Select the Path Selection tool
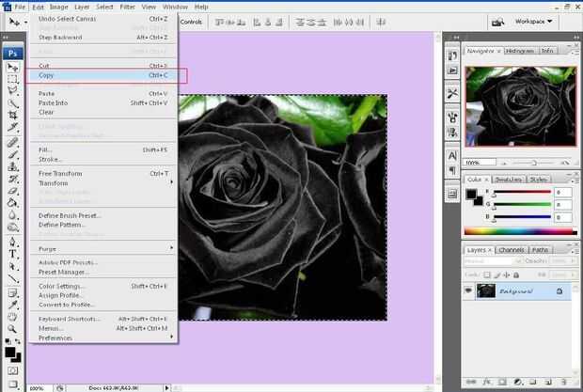The height and width of the screenshot is (392, 583). [x=12, y=266]
